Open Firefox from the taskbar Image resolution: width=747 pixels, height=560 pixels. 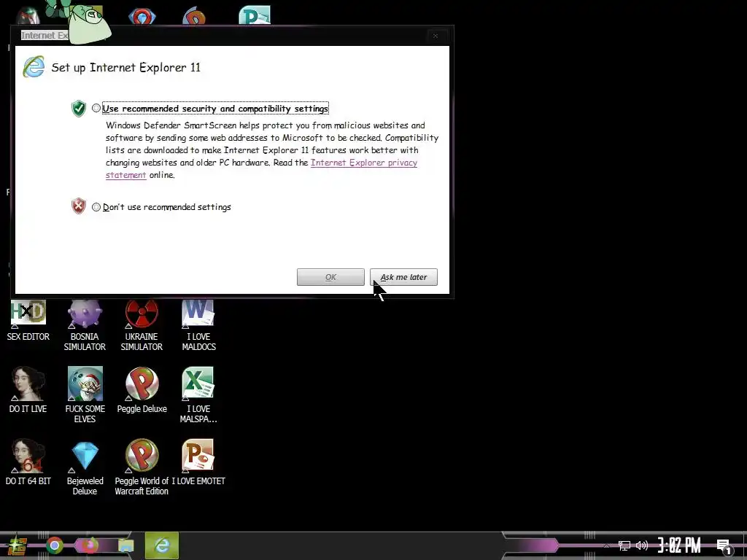(x=90, y=545)
